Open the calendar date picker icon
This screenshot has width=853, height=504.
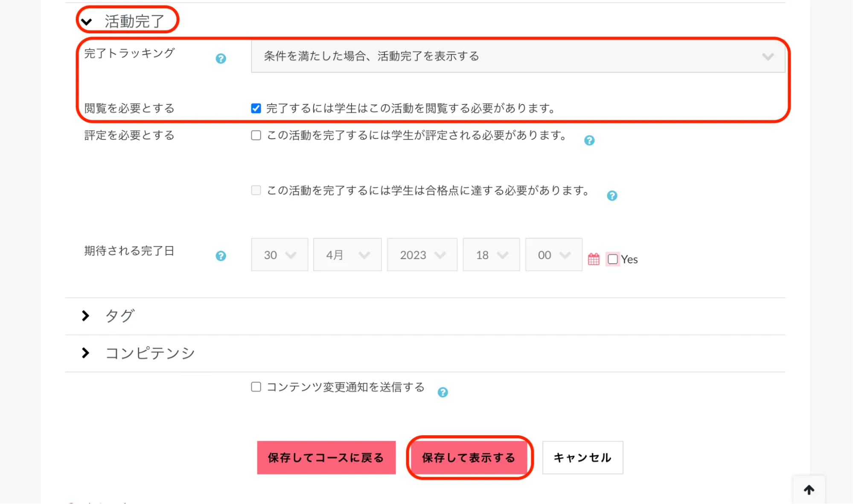coord(594,259)
